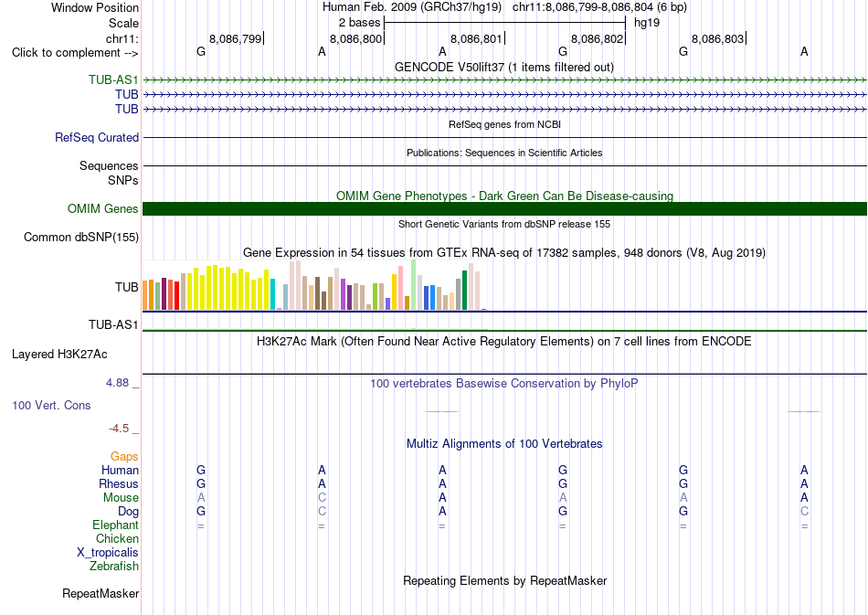Image resolution: width=868 pixels, height=615 pixels.
Task: Open the RefSeq Curated track label
Action: [x=97, y=137]
